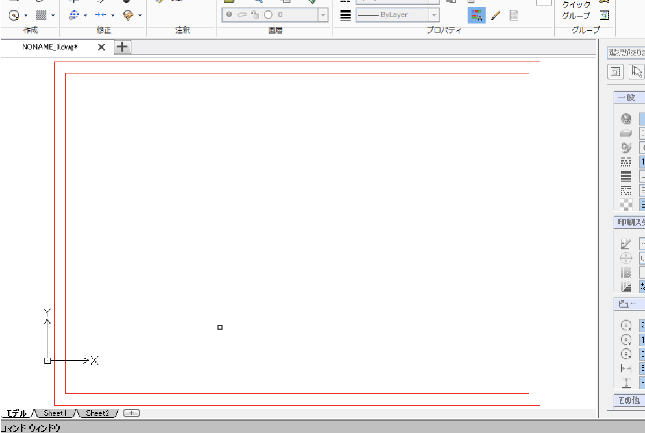Click the 注釈 panel title
The height and width of the screenshot is (433, 645).
click(183, 30)
